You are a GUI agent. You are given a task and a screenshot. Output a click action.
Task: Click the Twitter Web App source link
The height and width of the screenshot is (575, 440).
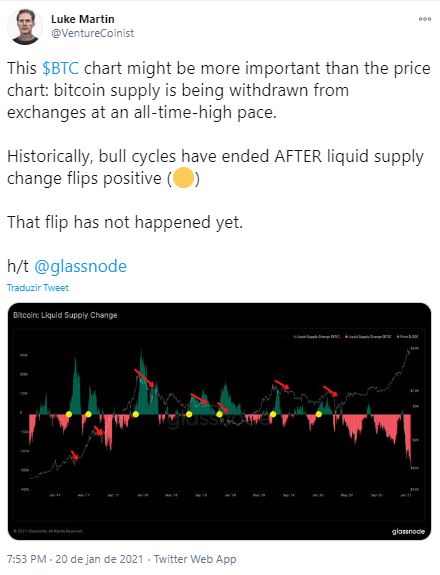195,559
